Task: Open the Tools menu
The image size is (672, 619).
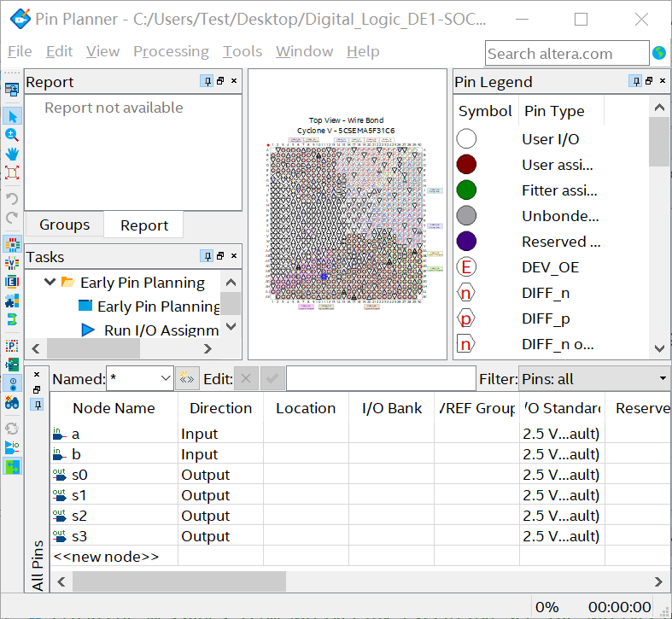Action: [243, 51]
